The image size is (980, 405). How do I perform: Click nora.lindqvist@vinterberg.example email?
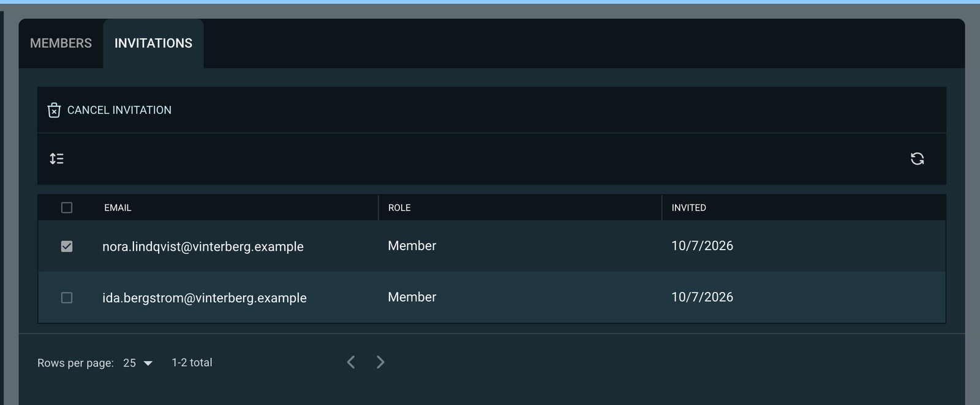click(203, 247)
